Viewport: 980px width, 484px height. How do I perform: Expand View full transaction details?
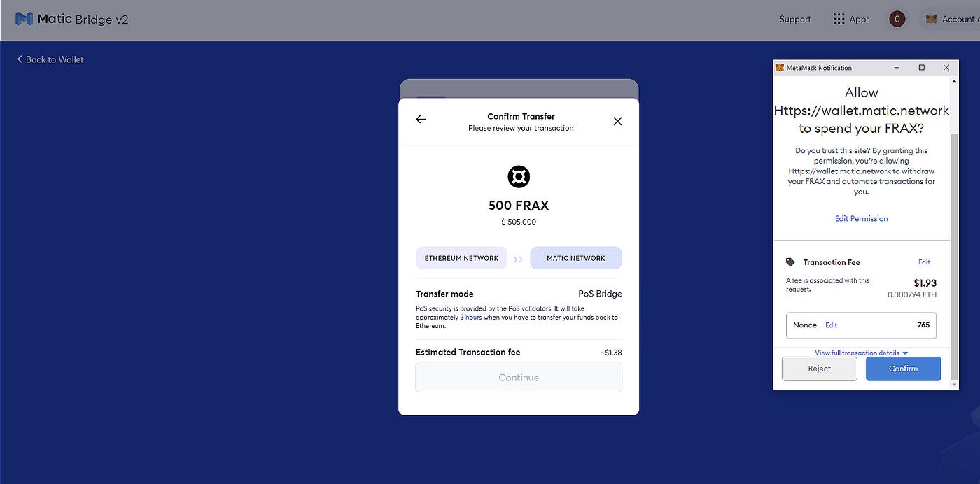click(861, 353)
